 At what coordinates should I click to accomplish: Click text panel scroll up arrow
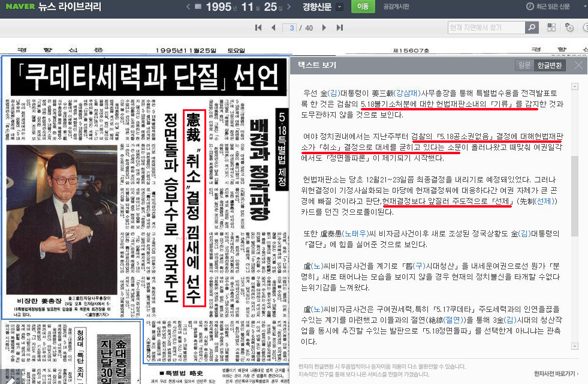(x=574, y=87)
